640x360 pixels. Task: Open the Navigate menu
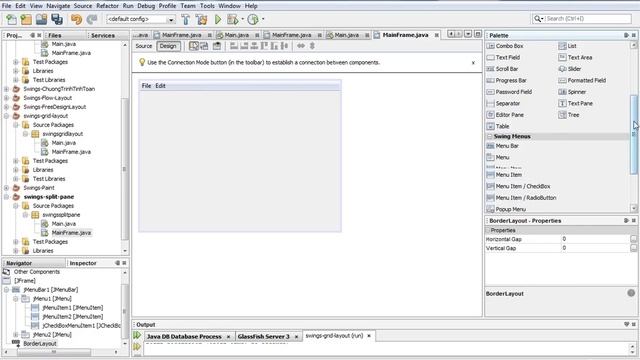coord(58,6)
